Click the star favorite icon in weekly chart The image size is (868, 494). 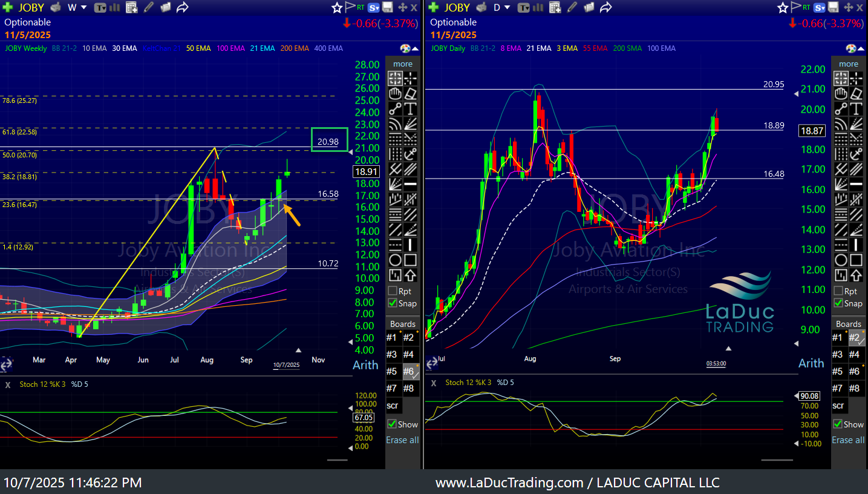click(x=337, y=7)
